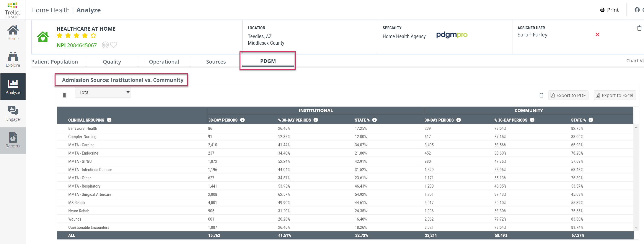The width and height of the screenshot is (644, 244).
Task: Switch to Patient Population tab
Action: pos(54,62)
